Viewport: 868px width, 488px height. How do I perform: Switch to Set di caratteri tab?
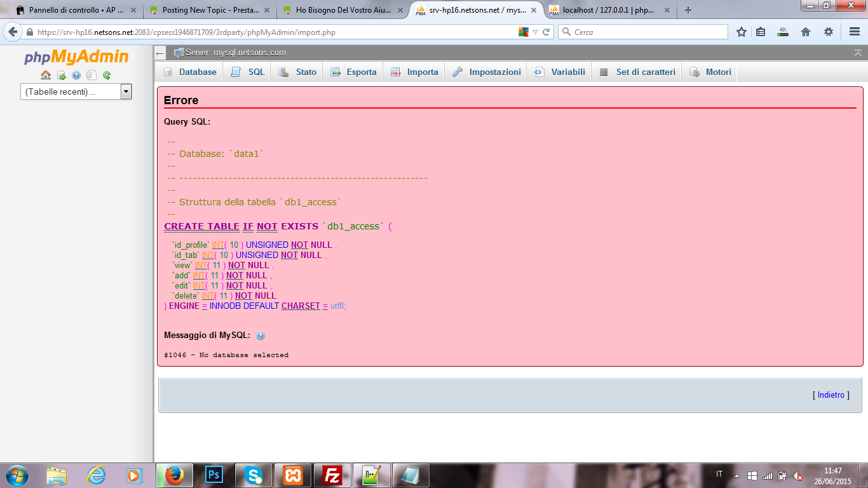[x=637, y=72]
